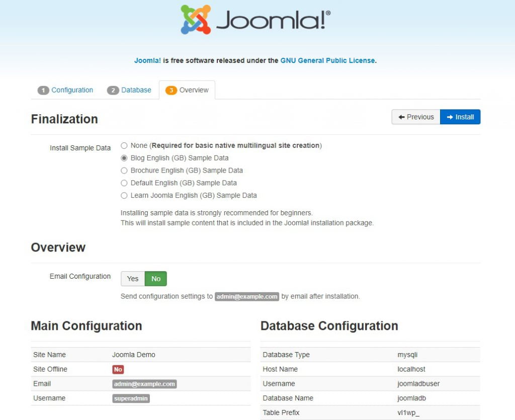This screenshot has height=420, width=515.
Task: Click the Database Configuration heading
Action: (x=329, y=326)
